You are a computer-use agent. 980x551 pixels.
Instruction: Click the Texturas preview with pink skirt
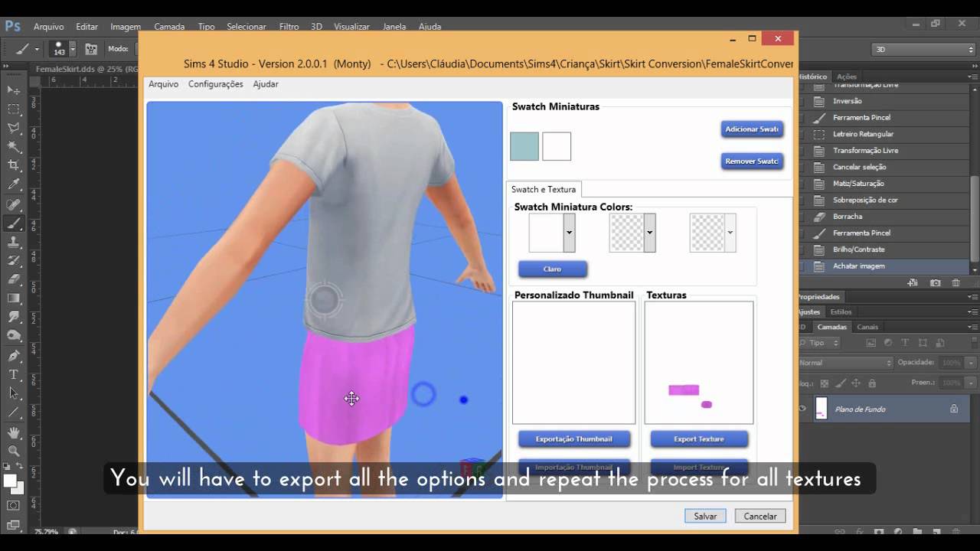coord(699,363)
